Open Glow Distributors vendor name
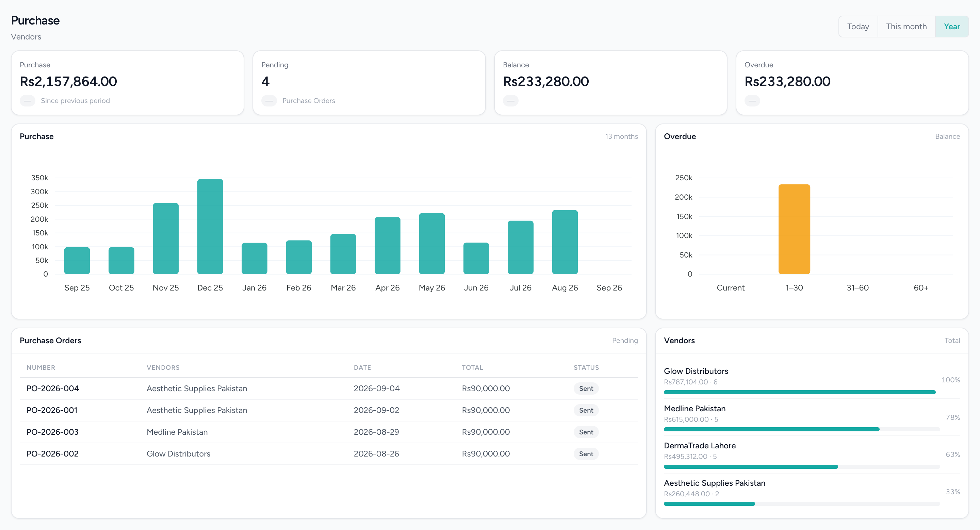Image resolution: width=980 pixels, height=530 pixels. coord(696,371)
